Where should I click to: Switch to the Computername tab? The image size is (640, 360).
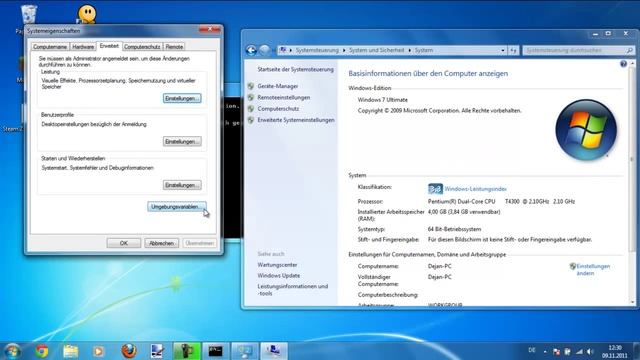[x=50, y=47]
